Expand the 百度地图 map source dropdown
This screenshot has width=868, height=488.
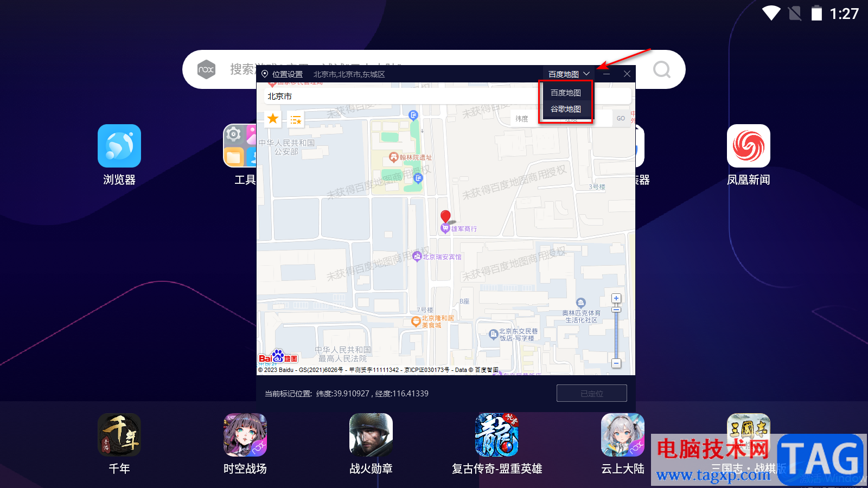tap(569, 74)
